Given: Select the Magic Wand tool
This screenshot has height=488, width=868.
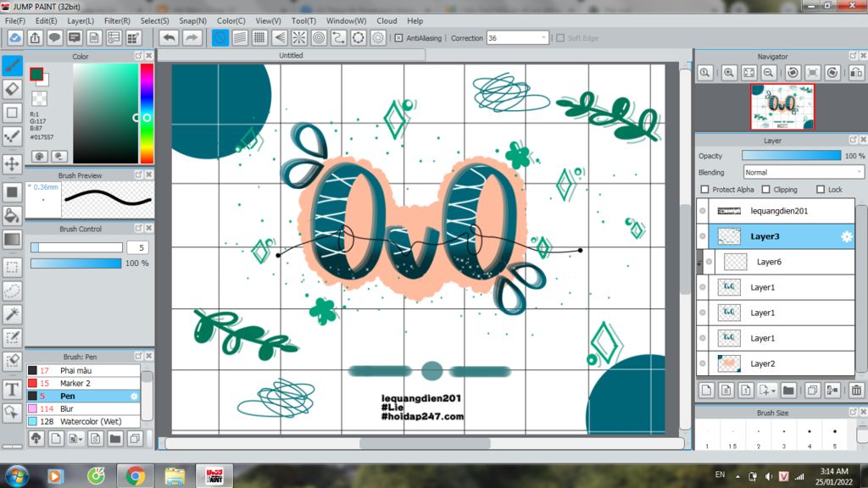Looking at the screenshot, I should (12, 313).
